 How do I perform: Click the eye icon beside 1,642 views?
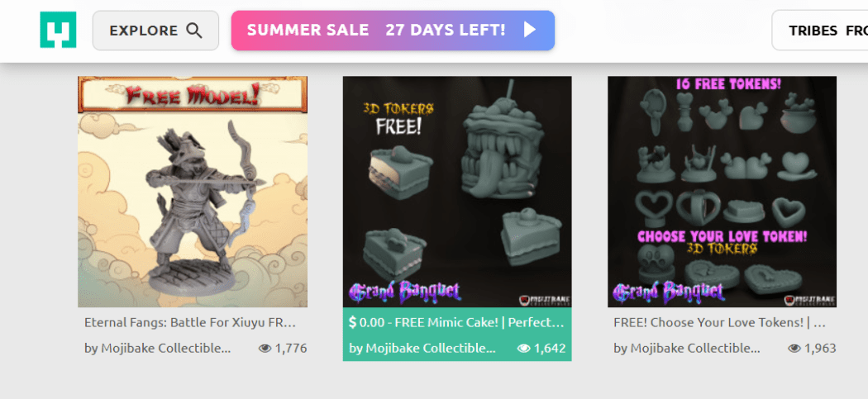pos(523,348)
